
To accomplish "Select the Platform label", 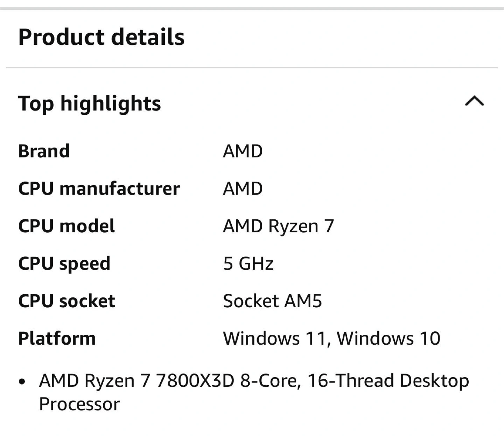I will (57, 338).
